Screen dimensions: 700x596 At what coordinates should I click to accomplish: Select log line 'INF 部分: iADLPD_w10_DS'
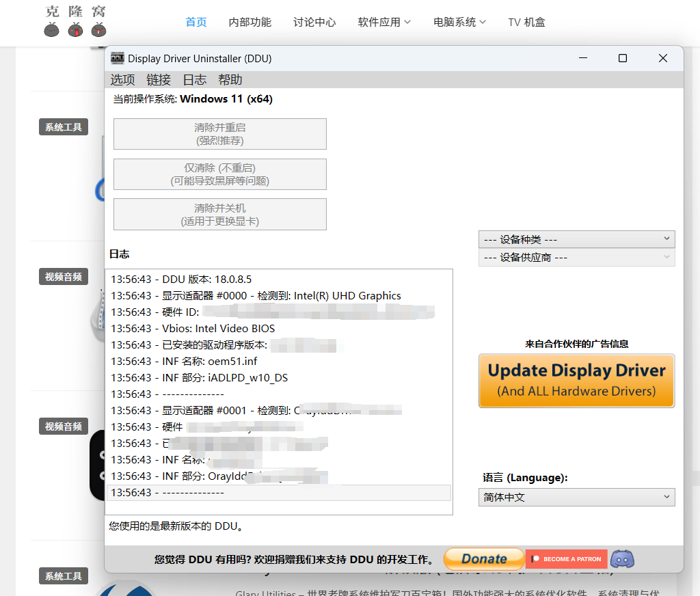pos(279,378)
